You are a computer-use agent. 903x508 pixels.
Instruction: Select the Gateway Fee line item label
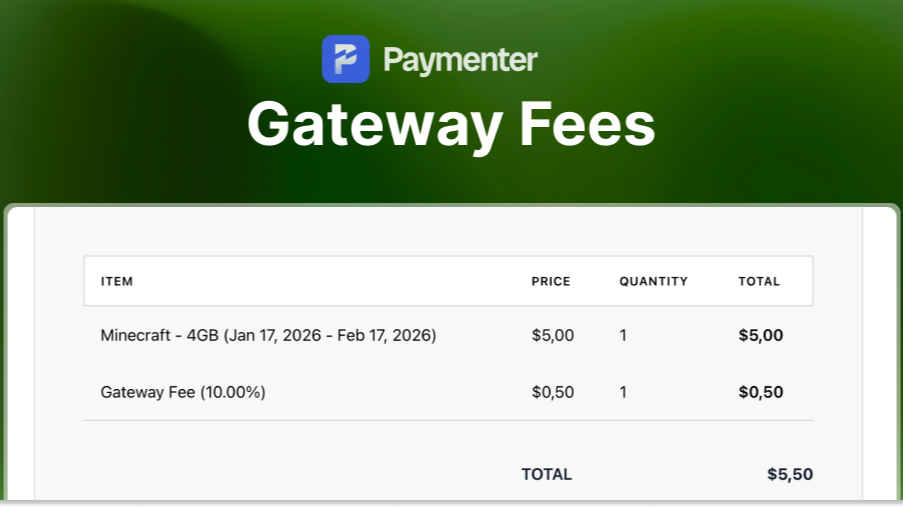click(x=147, y=392)
